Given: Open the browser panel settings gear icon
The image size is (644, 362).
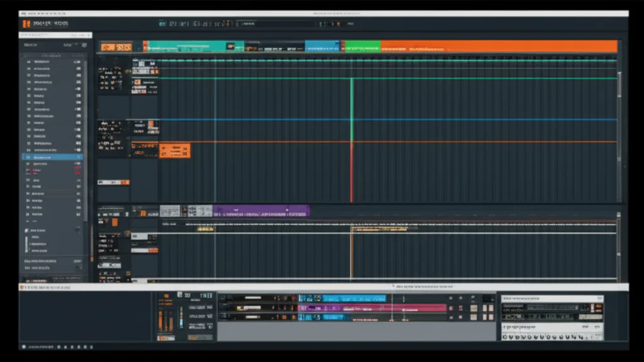Looking at the screenshot, I should [x=84, y=45].
